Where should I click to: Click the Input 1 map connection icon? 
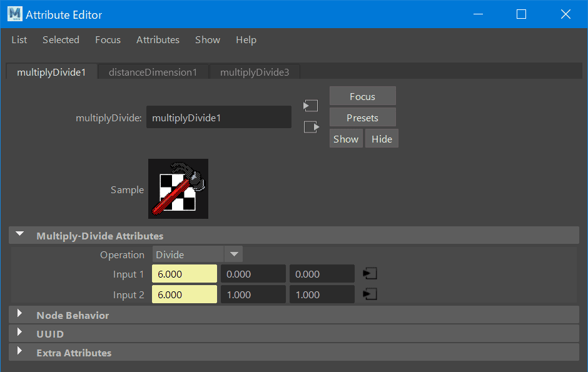tap(370, 274)
